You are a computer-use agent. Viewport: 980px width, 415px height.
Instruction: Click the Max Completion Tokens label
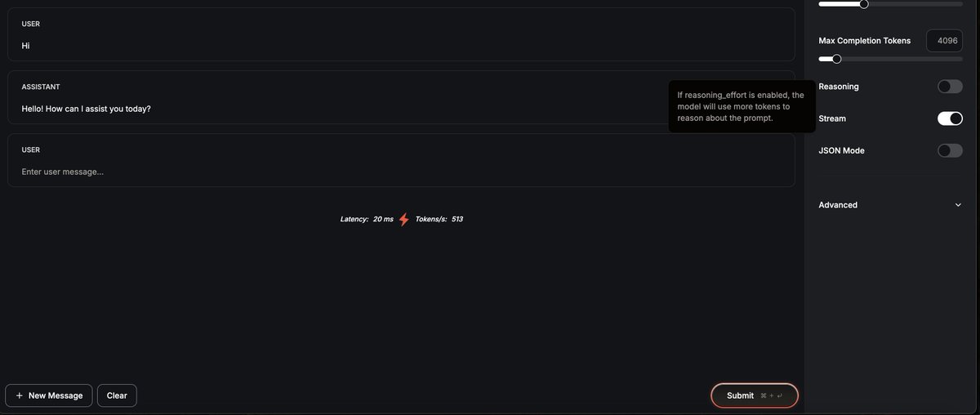click(x=864, y=41)
